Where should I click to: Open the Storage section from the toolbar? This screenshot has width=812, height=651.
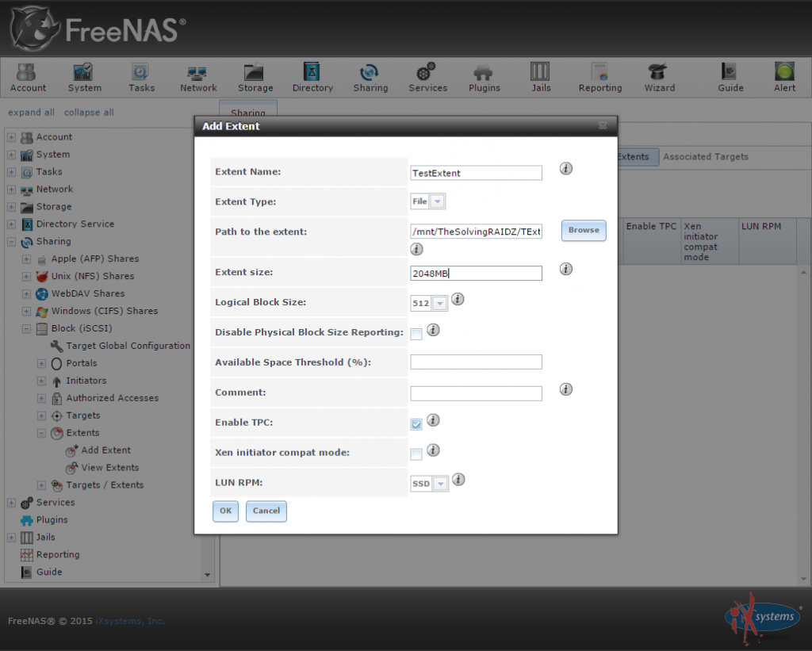[255, 76]
